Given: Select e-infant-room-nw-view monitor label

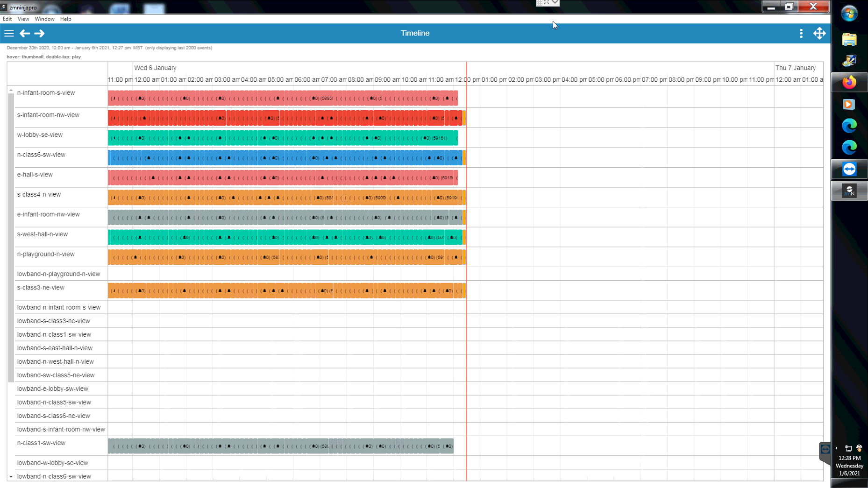Looking at the screenshot, I should tap(48, 214).
